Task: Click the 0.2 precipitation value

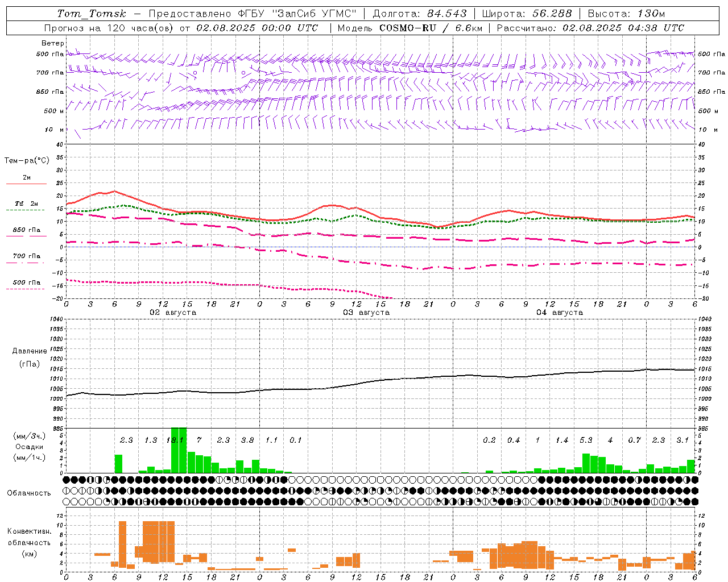Action: pos(489,440)
